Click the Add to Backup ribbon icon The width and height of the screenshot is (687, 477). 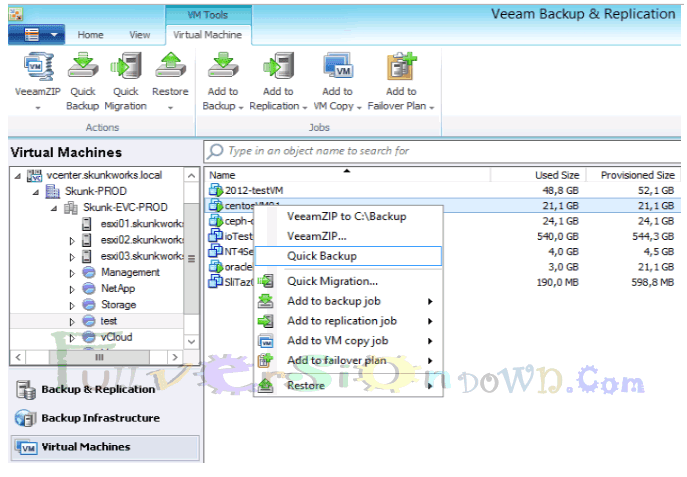[x=223, y=66]
